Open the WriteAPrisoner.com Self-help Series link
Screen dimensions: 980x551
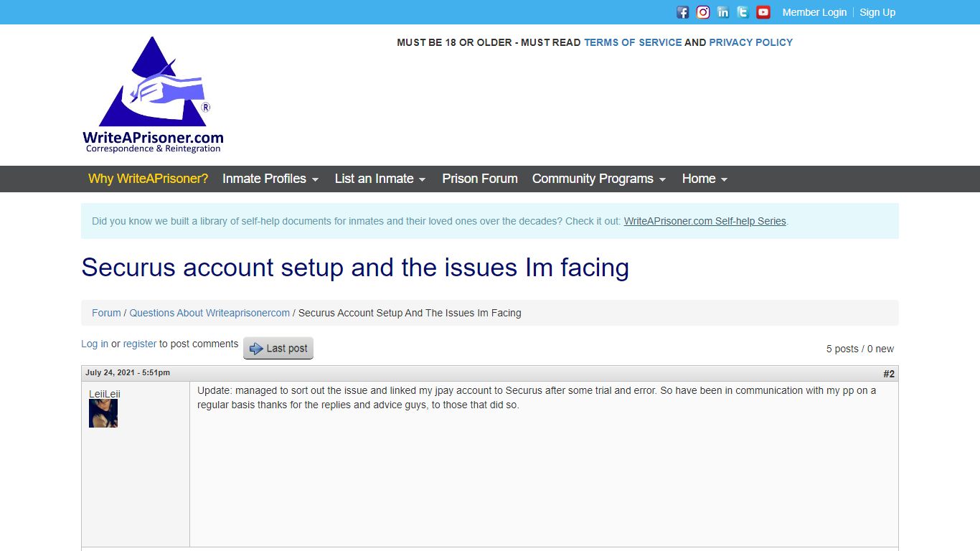point(705,221)
